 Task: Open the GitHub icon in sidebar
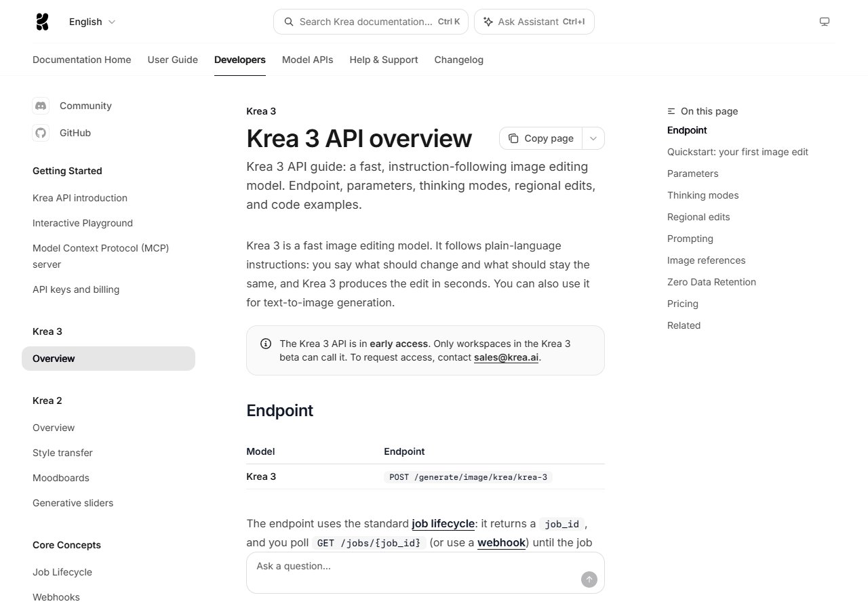click(41, 133)
